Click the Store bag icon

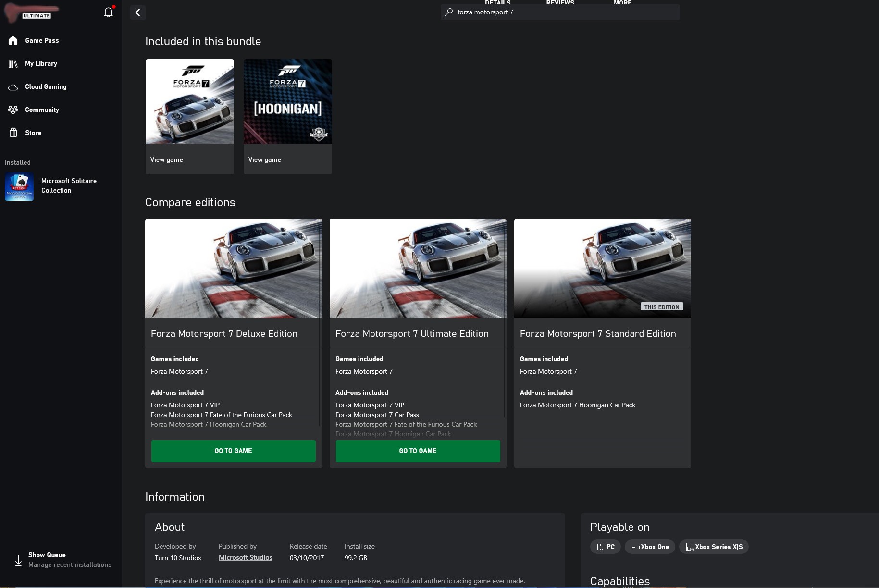(13, 133)
